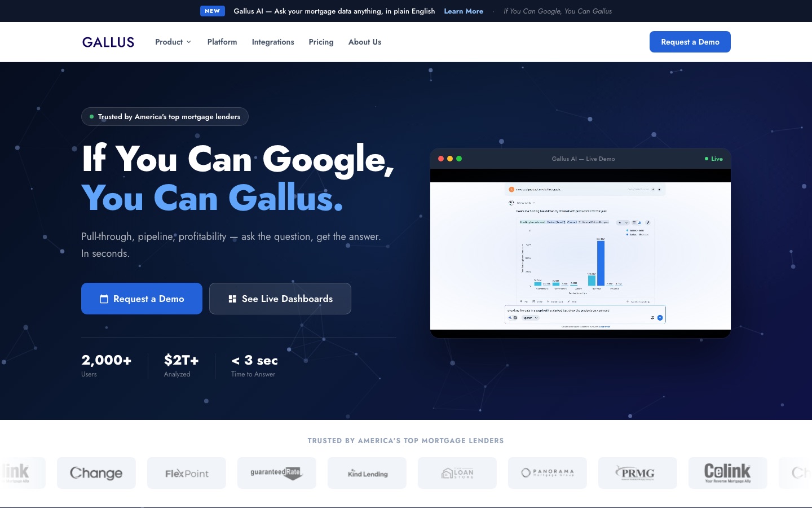Click the dashboard grid icon on See Live Dashboards

(x=232, y=299)
